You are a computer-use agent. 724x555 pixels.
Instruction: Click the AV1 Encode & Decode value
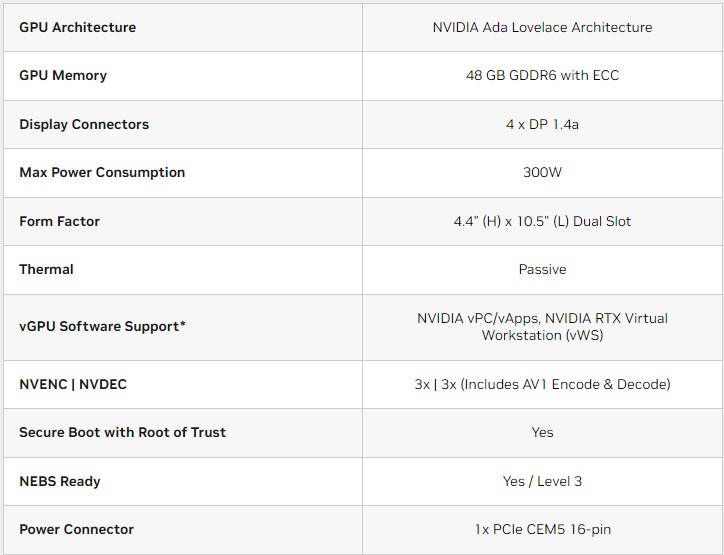tap(542, 384)
